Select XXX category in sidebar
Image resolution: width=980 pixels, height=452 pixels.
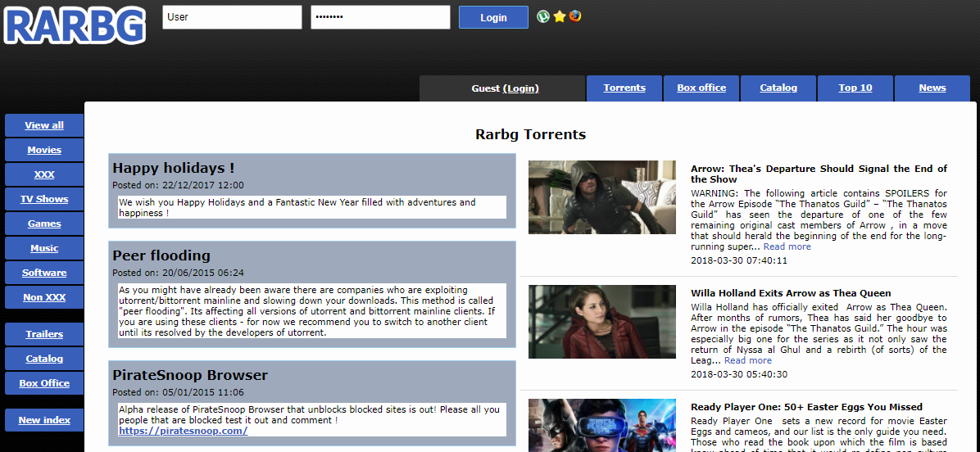coord(43,174)
